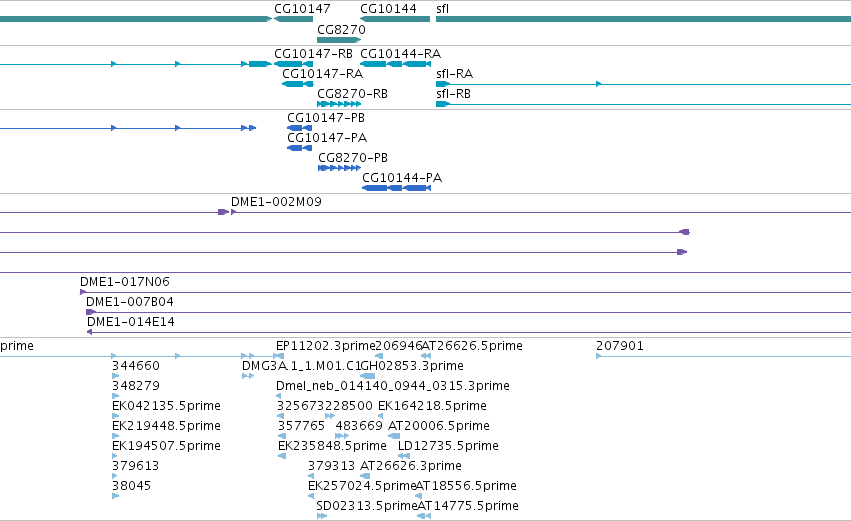
Task: Click the 379313 EST label
Action: (x=332, y=466)
